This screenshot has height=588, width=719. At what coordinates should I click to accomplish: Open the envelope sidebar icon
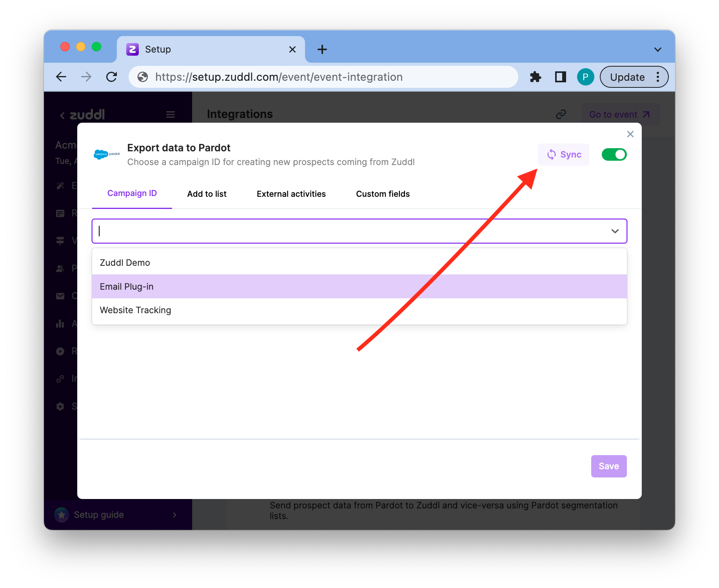[60, 296]
